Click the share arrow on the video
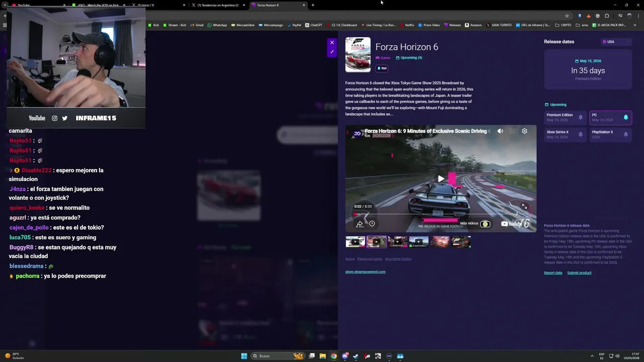The height and width of the screenshot is (362, 644). pyautogui.click(x=360, y=224)
